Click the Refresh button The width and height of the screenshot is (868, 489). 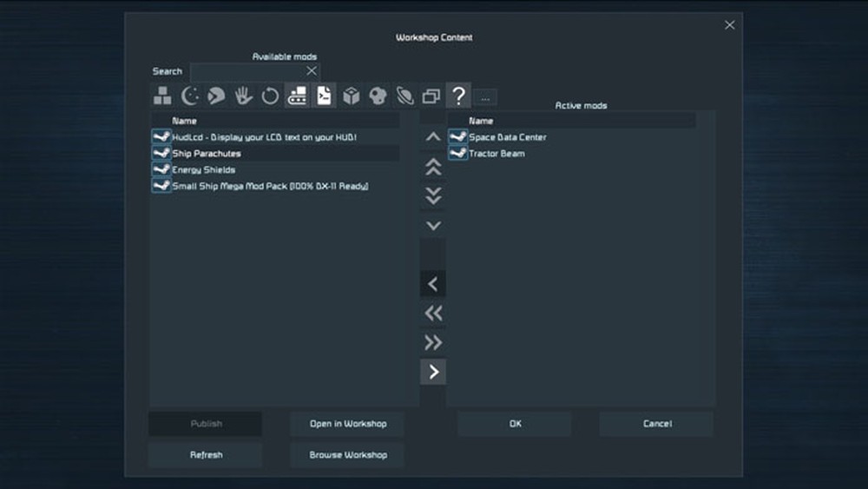(x=206, y=454)
